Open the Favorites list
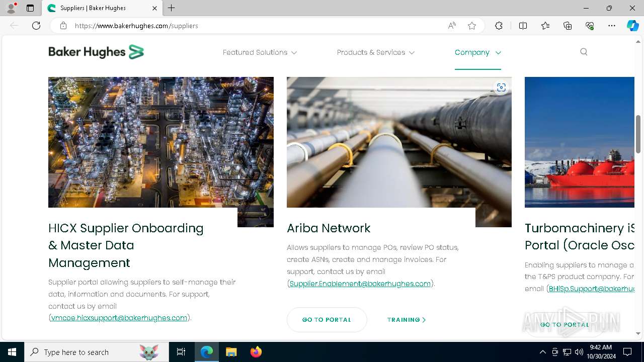Image resolution: width=644 pixels, height=362 pixels. [545, 26]
